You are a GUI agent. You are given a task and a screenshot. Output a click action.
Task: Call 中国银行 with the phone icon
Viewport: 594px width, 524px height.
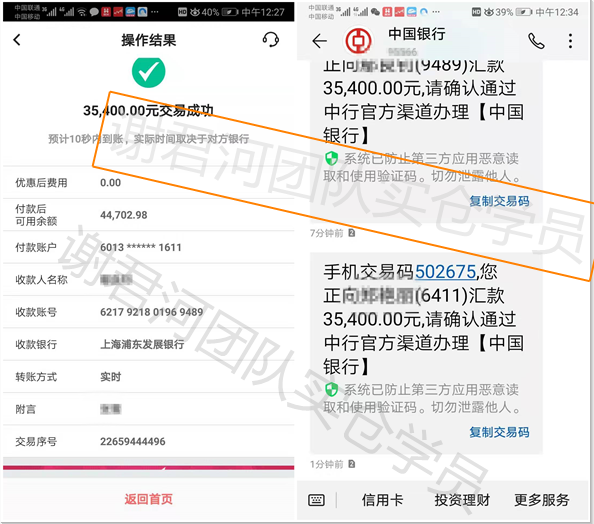click(536, 41)
